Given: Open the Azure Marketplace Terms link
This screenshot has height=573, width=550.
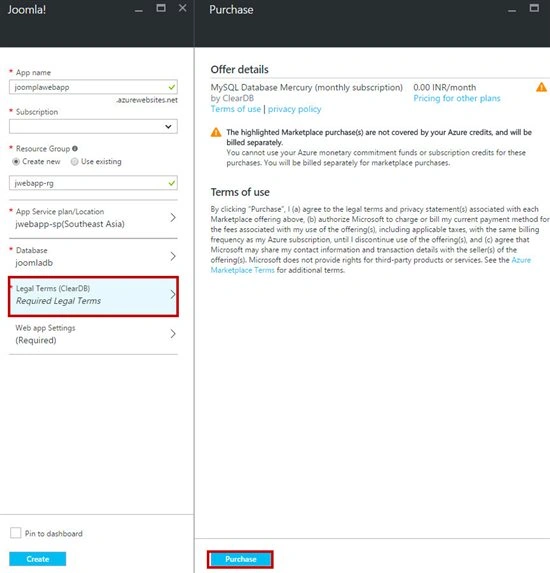Looking at the screenshot, I should pos(371,265).
